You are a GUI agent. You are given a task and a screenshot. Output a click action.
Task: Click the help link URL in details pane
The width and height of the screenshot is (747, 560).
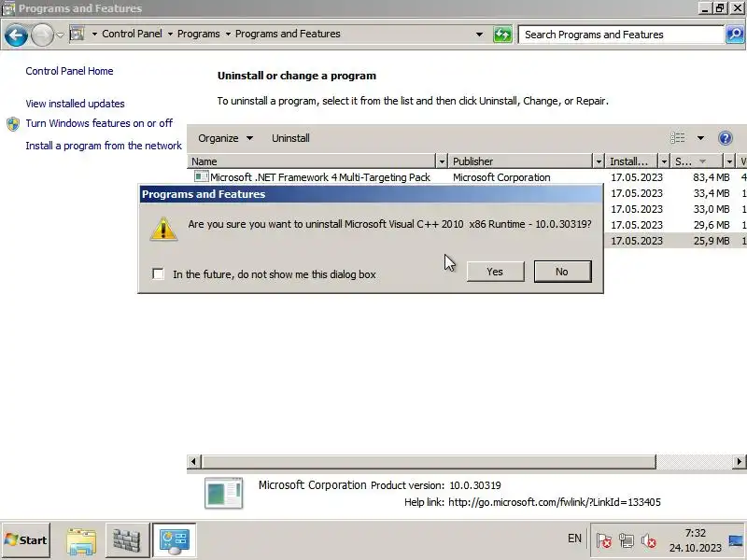coord(555,502)
